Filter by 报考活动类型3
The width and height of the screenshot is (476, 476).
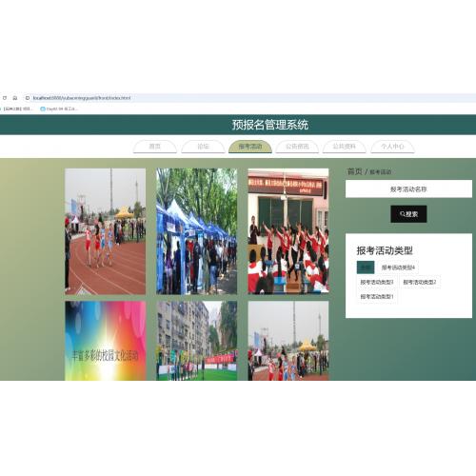[x=377, y=282]
